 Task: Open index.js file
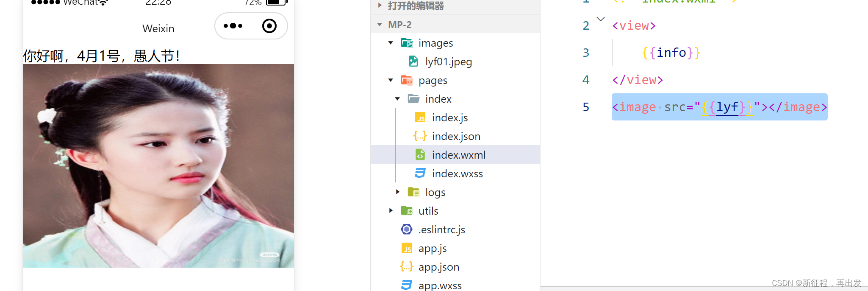[450, 118]
